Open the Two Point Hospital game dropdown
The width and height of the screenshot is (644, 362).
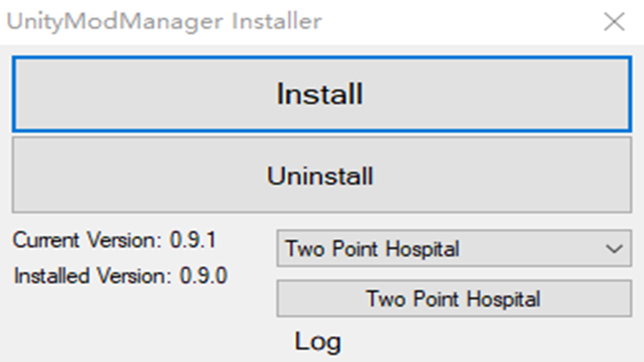point(453,249)
